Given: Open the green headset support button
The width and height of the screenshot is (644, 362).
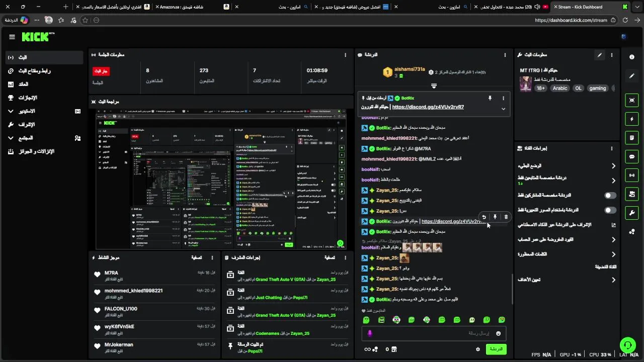Looking at the screenshot, I should [627, 345].
